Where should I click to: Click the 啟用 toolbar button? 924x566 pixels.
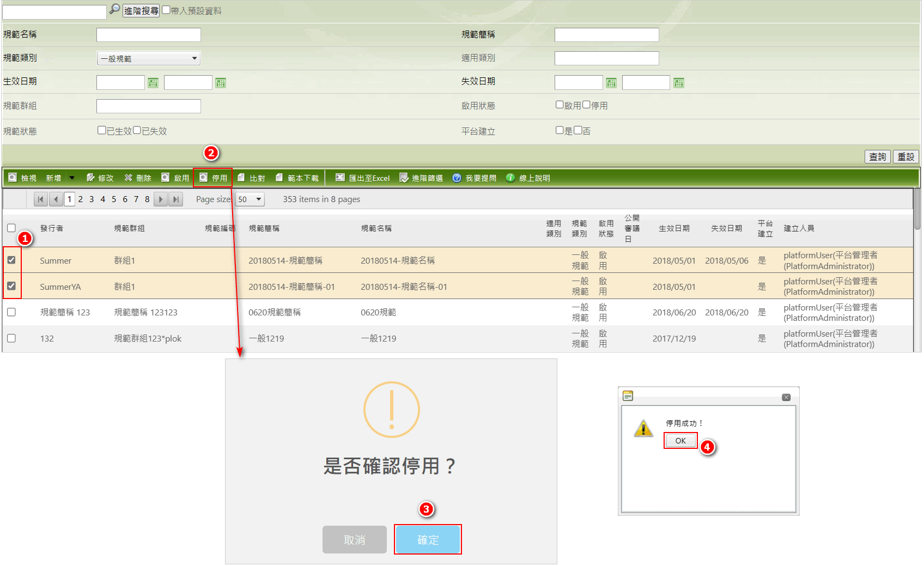[x=175, y=178]
